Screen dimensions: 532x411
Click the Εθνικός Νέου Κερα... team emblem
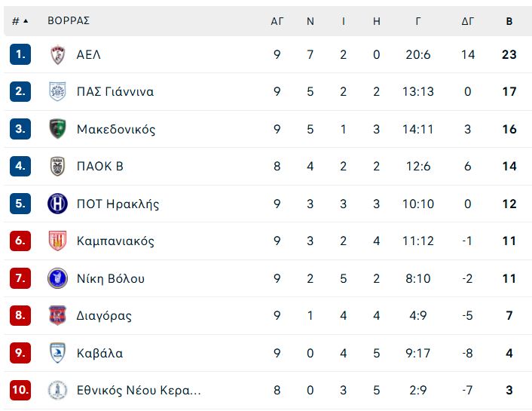(x=57, y=390)
